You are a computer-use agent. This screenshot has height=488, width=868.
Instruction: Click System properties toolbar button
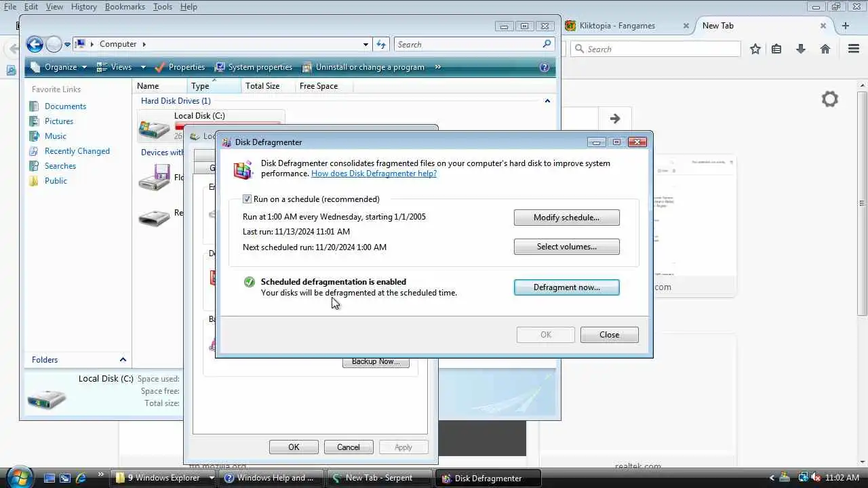click(253, 67)
